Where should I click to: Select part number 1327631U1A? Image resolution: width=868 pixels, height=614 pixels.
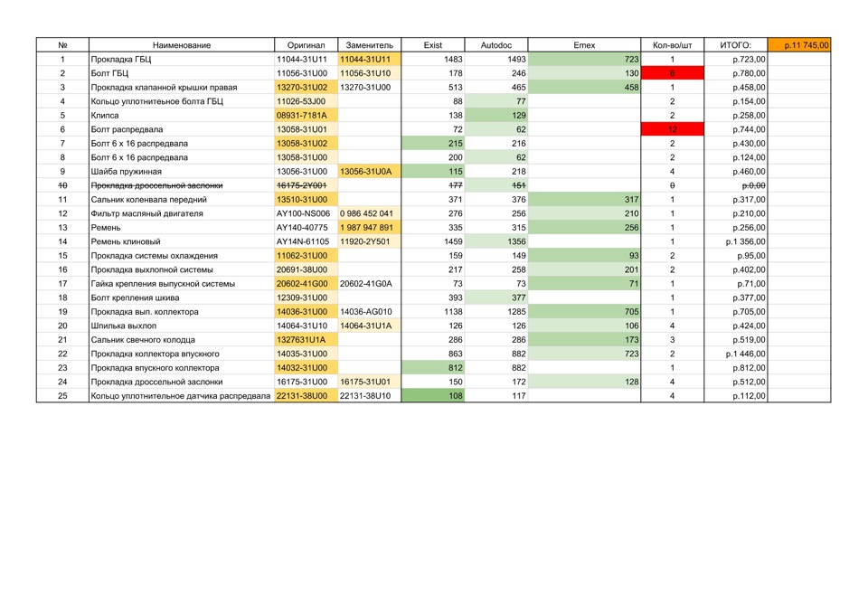pos(306,340)
